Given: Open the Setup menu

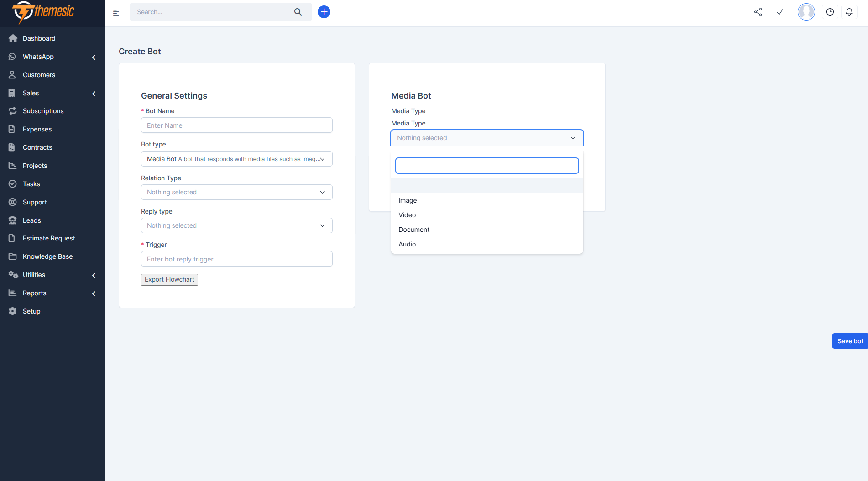Looking at the screenshot, I should click(x=31, y=311).
